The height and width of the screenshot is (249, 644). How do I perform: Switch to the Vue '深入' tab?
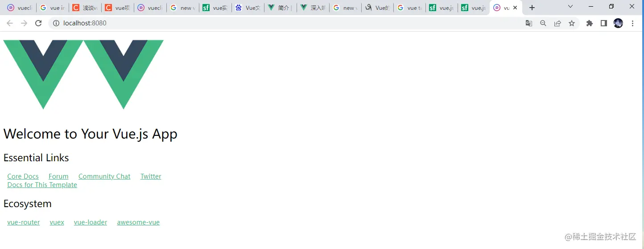click(313, 8)
